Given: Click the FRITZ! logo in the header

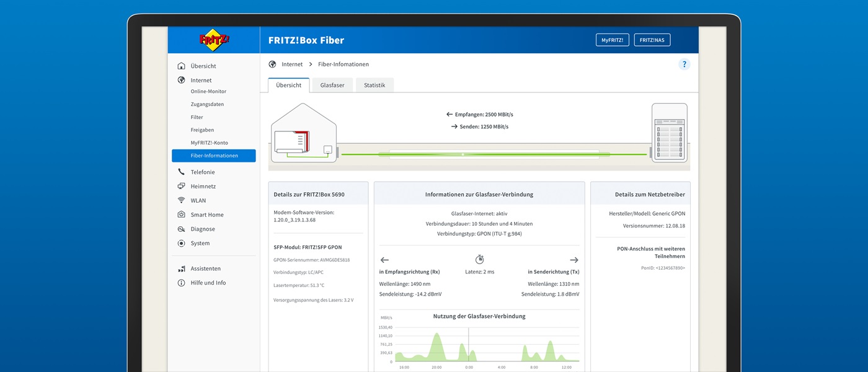Looking at the screenshot, I should pyautogui.click(x=214, y=40).
